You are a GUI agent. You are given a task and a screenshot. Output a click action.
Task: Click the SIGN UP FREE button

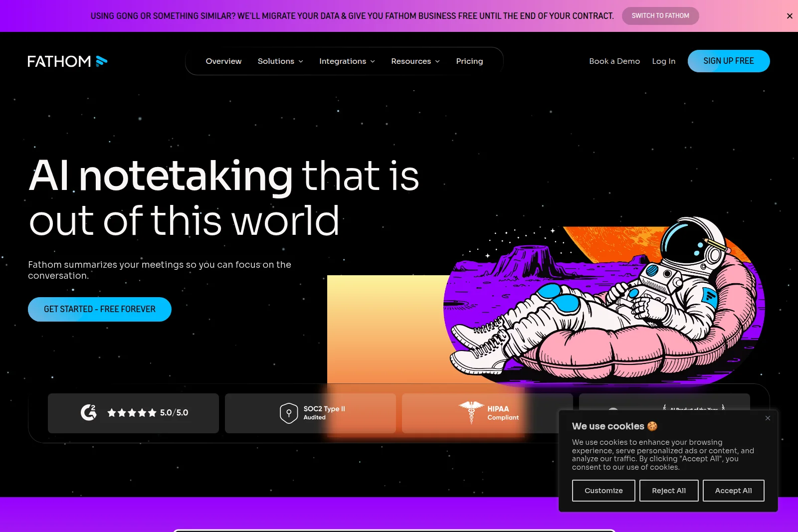(x=729, y=61)
